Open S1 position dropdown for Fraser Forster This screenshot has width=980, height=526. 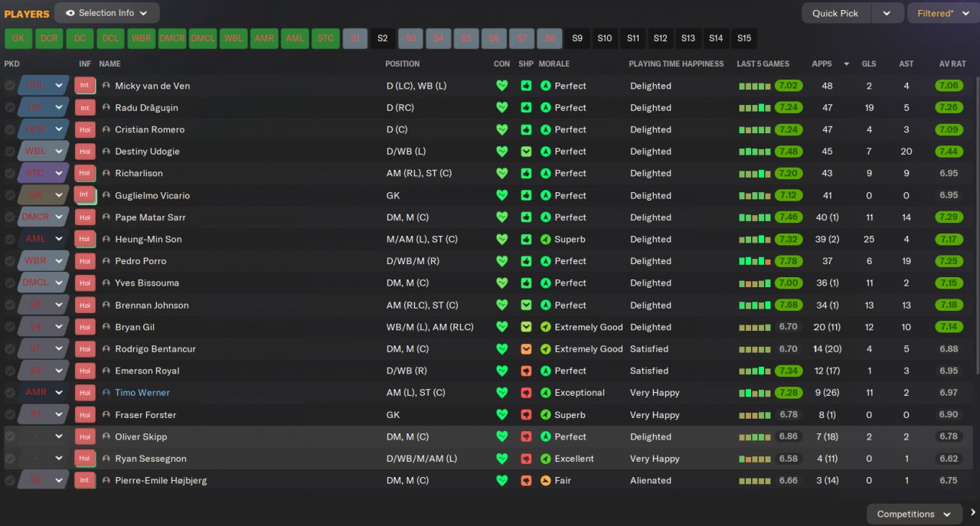click(x=42, y=414)
